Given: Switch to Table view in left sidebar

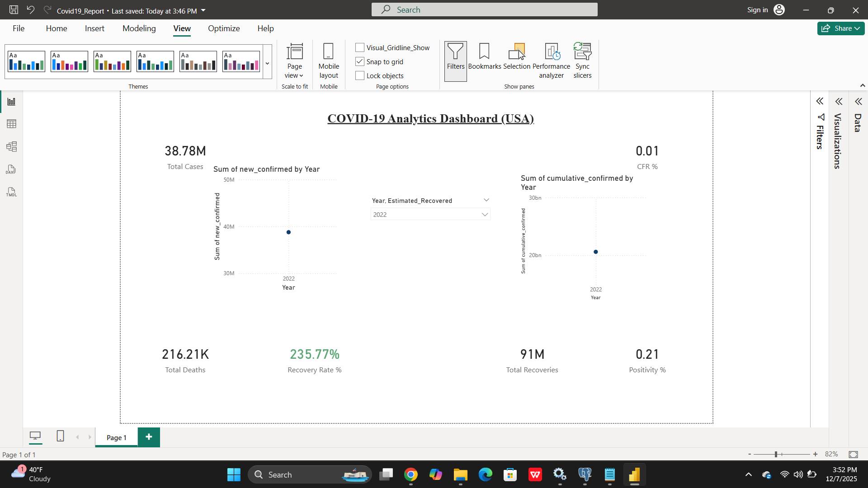Looking at the screenshot, I should tap(11, 124).
